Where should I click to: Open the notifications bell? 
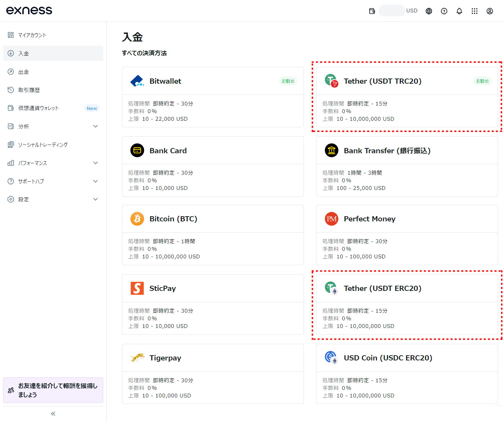click(x=459, y=11)
